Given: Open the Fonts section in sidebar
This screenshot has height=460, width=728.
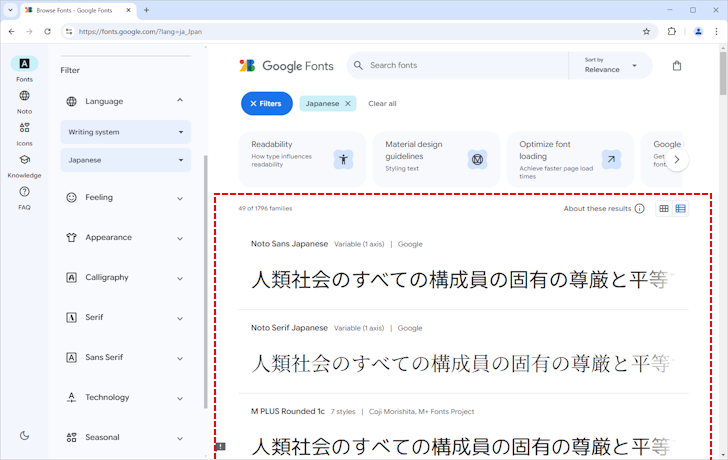Looking at the screenshot, I should pos(24,69).
